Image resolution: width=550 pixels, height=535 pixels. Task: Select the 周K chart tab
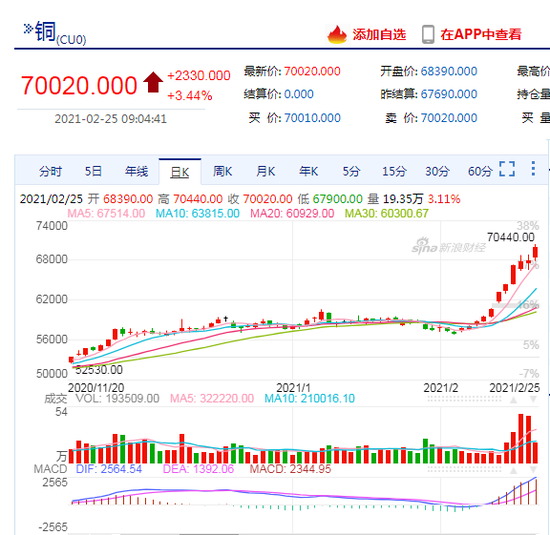(x=222, y=172)
